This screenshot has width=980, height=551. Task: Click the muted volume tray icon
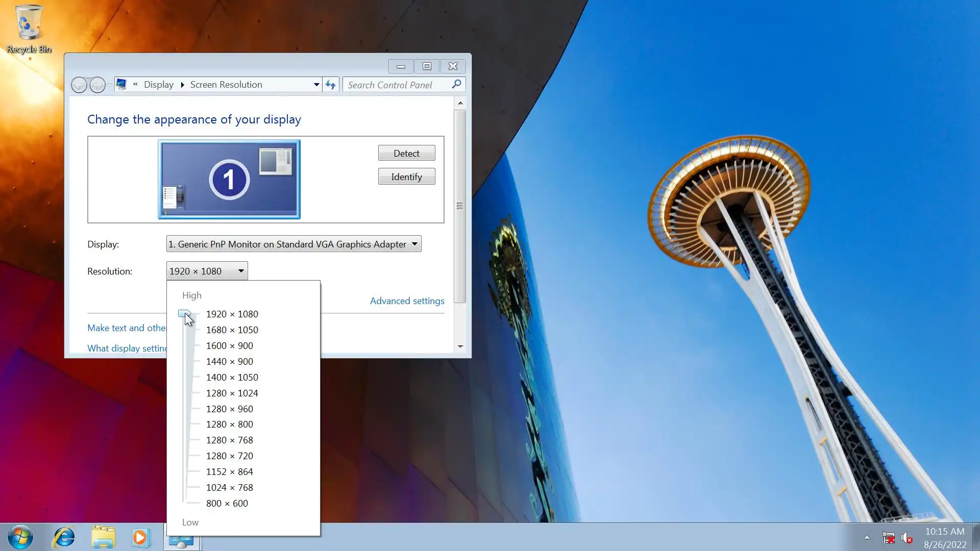tap(906, 538)
